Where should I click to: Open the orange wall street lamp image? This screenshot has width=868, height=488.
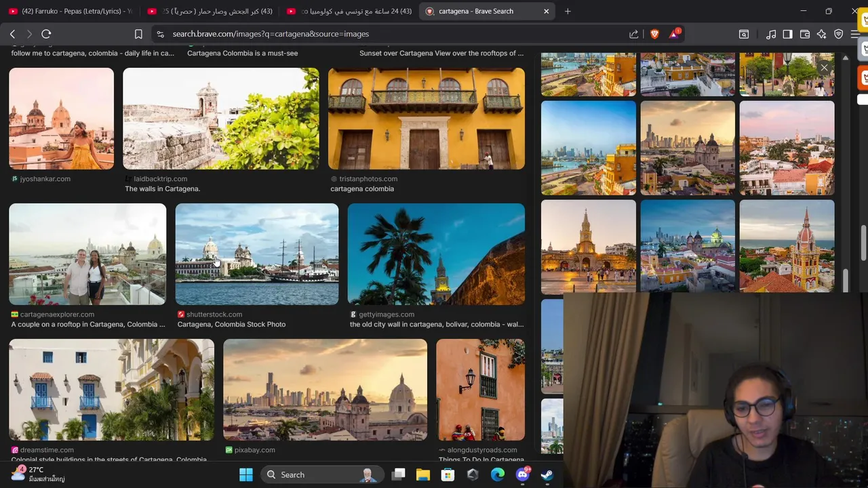[x=481, y=390]
